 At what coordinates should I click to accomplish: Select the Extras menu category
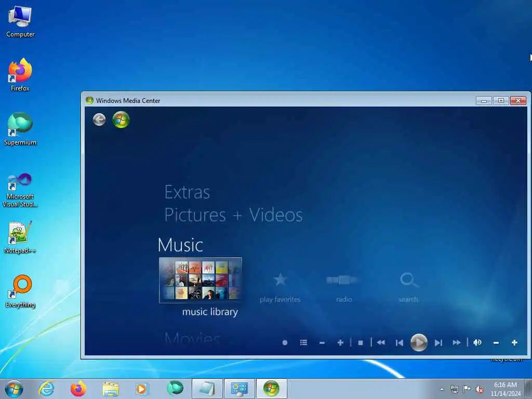187,192
